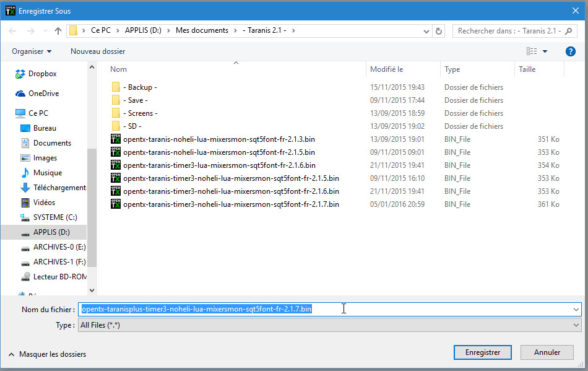Click icon of timer3-noheli 2.1.7 file

[116, 204]
